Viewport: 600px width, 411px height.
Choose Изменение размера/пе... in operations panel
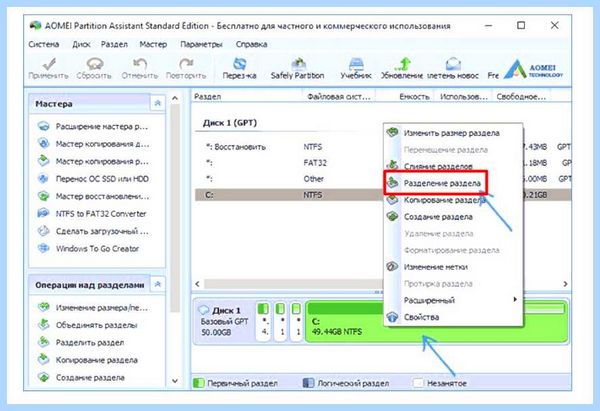tap(92, 308)
